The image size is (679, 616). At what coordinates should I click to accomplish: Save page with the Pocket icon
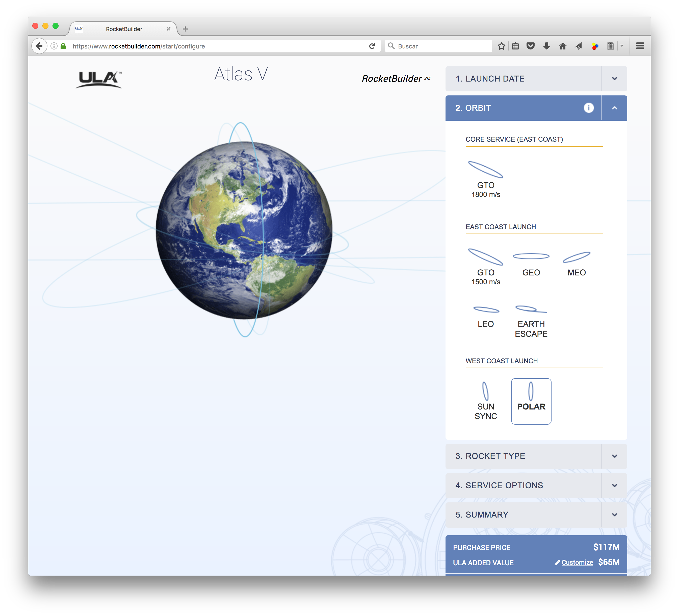click(531, 46)
